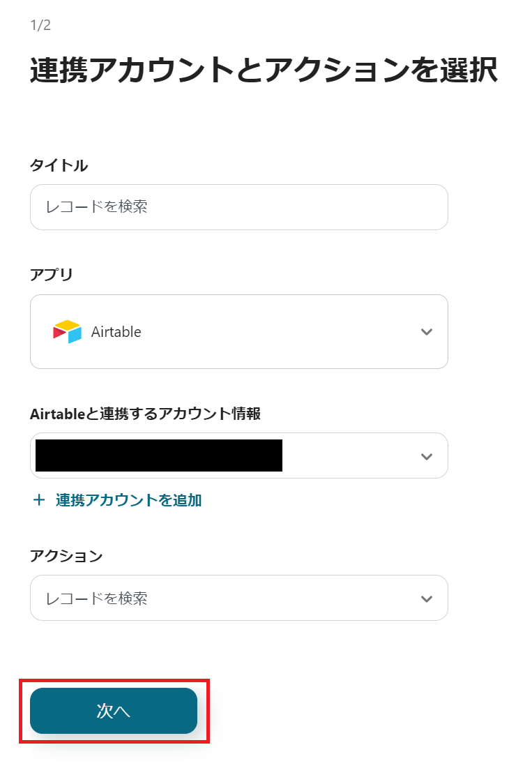Click レコードを検索 value in アクション field
Viewport: 532px width, 768px height.
pos(96,598)
